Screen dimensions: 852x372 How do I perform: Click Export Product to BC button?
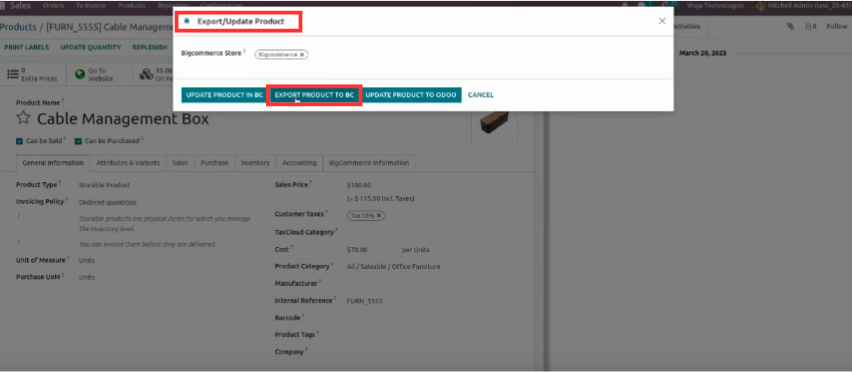click(x=314, y=95)
